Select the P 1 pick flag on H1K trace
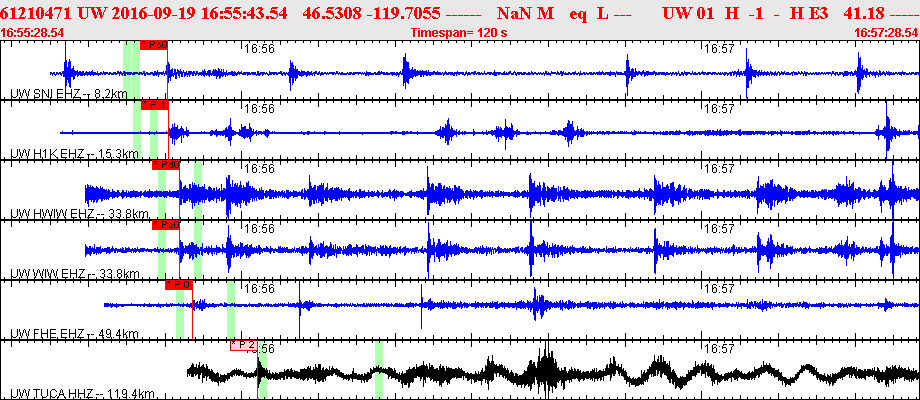 click(155, 105)
